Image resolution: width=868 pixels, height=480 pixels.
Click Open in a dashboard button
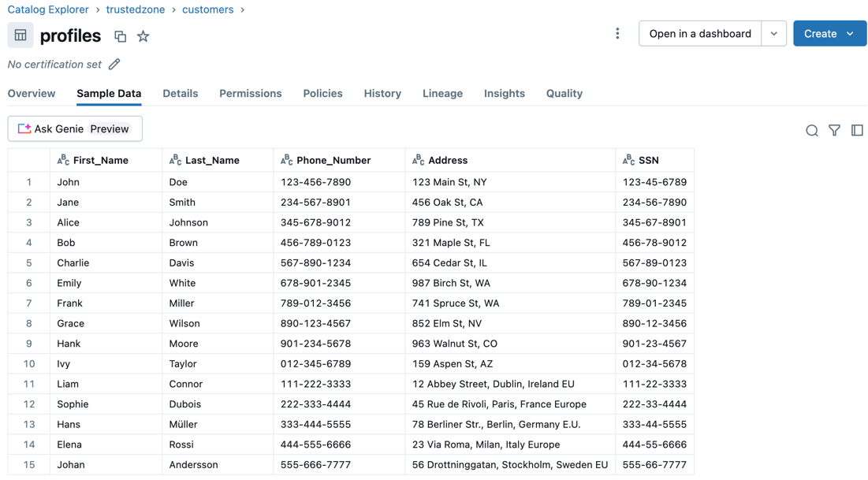700,34
